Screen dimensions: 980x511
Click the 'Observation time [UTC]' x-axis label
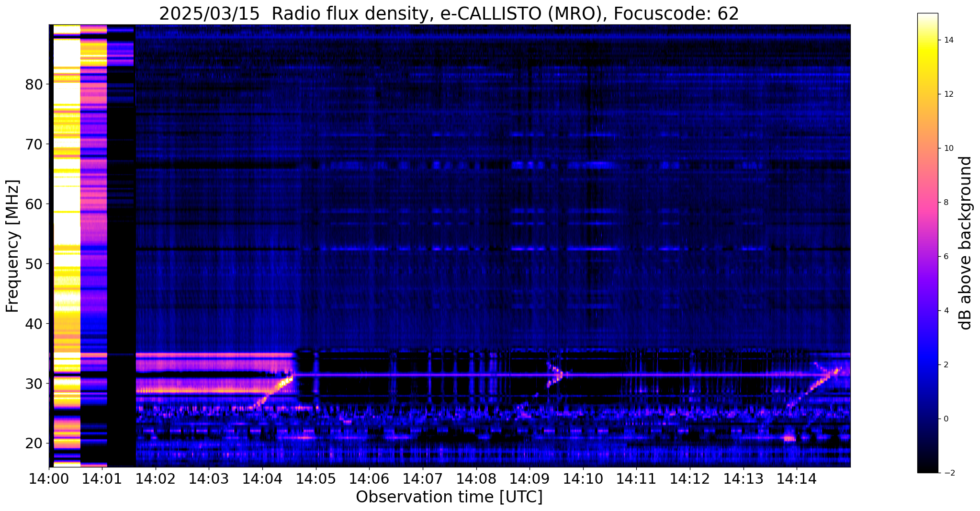point(449,497)
